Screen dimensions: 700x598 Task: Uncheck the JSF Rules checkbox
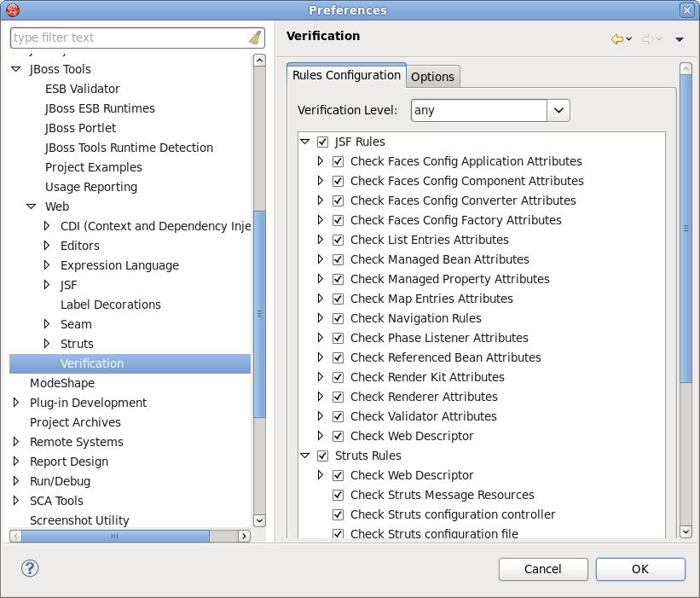322,142
